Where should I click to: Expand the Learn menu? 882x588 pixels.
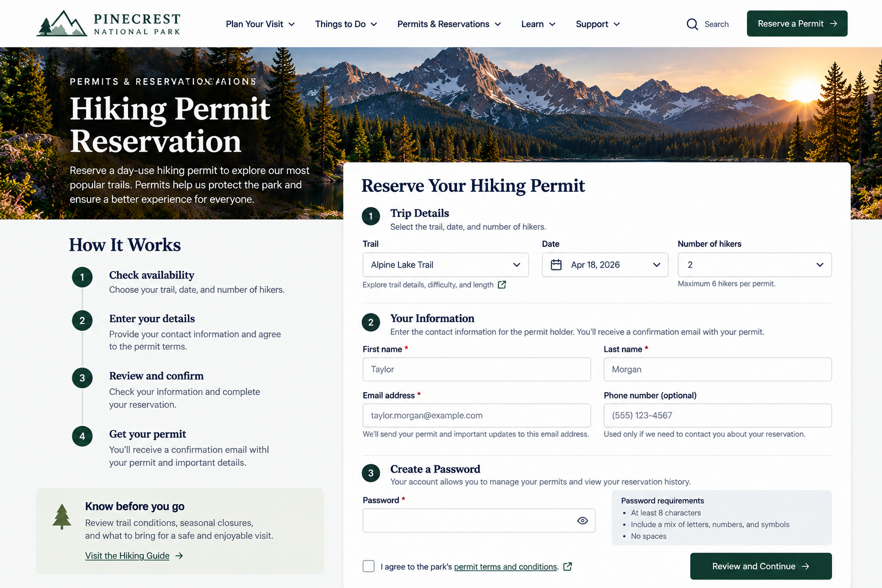point(539,24)
